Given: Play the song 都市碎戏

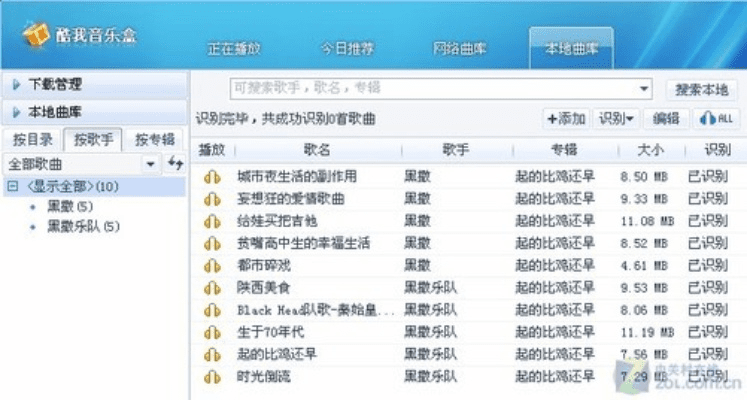Looking at the screenshot, I should tap(212, 266).
